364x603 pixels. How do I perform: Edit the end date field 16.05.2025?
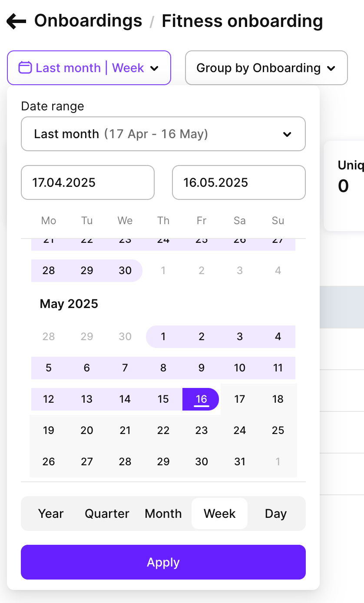click(238, 182)
